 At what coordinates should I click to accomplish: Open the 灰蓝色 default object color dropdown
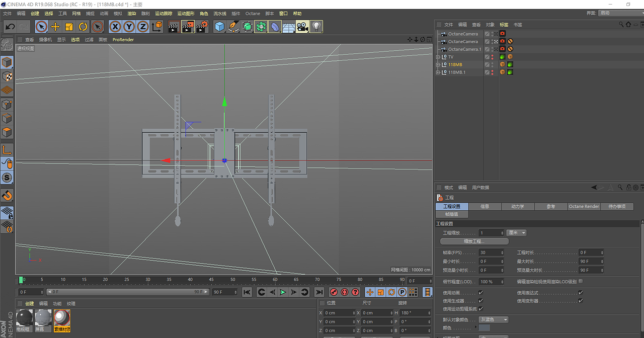[494, 319]
